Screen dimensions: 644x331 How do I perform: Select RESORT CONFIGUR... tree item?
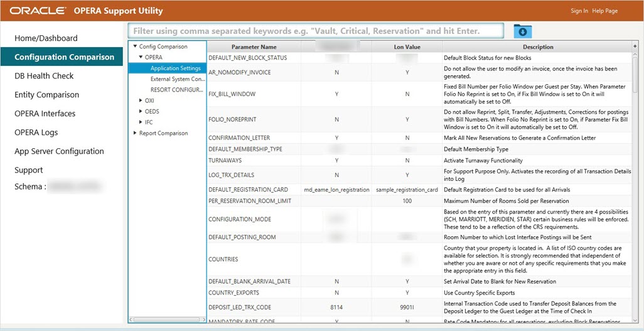point(176,90)
